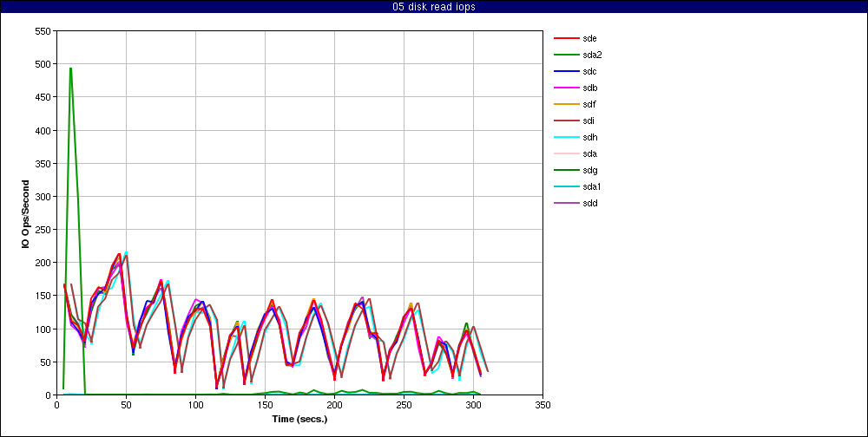The width and height of the screenshot is (868, 437).
Task: Click the 500 y-axis tick label
Action: point(43,64)
